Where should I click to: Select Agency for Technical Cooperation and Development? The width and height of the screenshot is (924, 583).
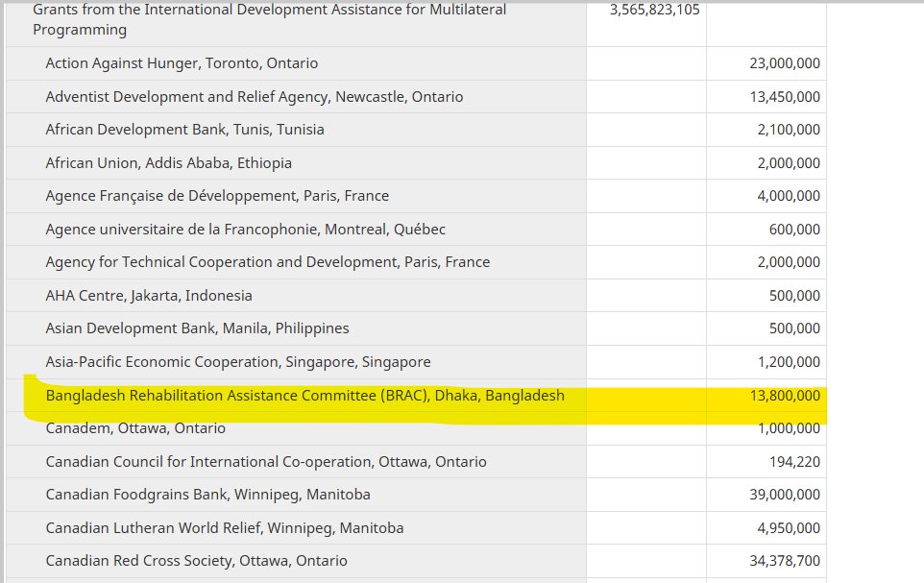tap(268, 262)
